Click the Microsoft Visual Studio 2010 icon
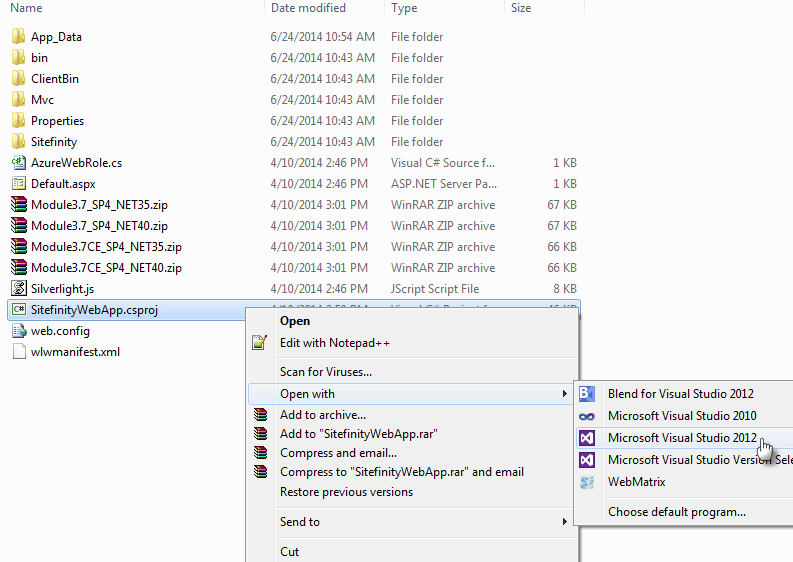 click(587, 416)
